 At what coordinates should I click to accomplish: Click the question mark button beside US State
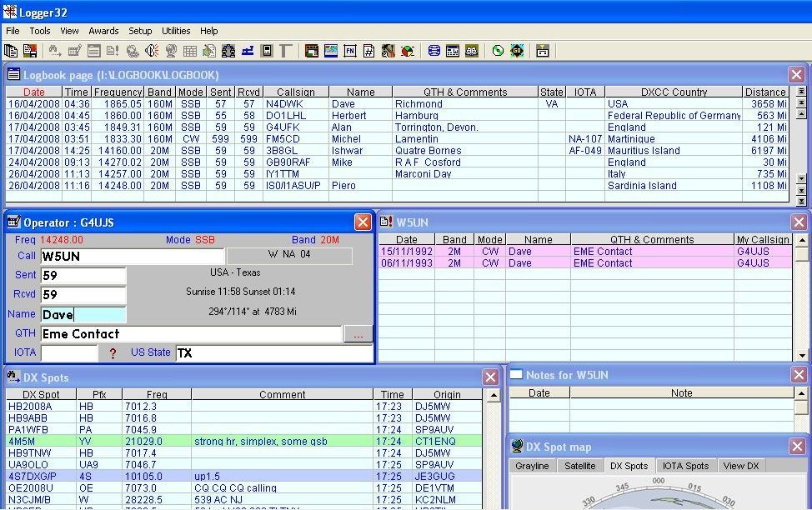(x=113, y=352)
